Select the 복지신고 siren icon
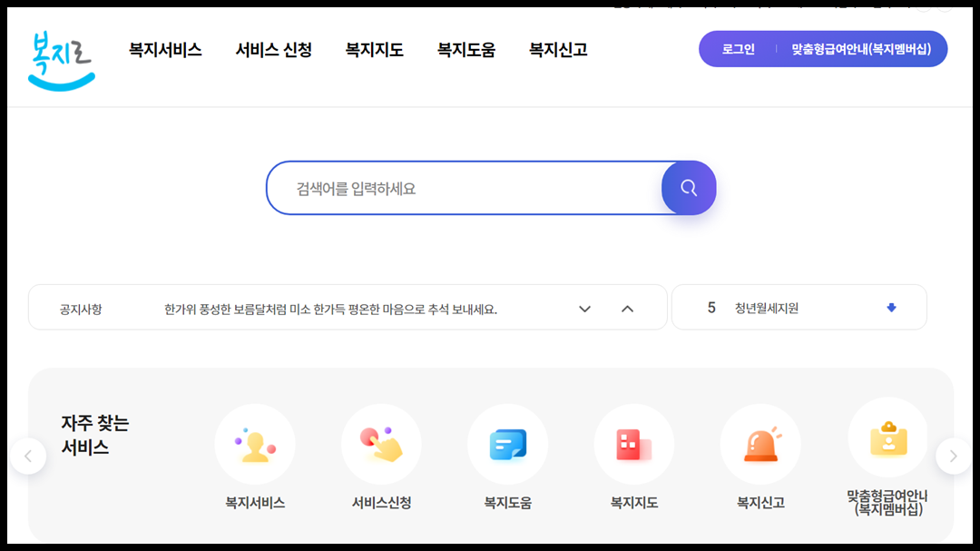The height and width of the screenshot is (551, 980). tap(760, 444)
